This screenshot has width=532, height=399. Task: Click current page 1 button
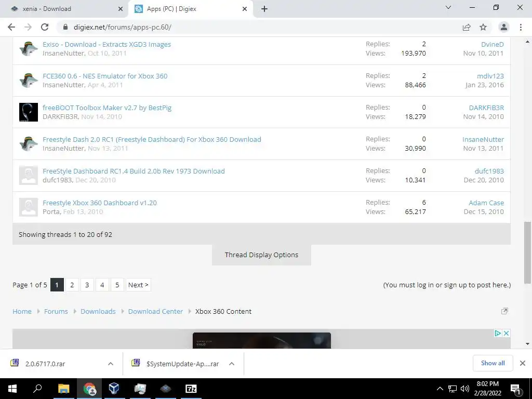[x=57, y=285]
